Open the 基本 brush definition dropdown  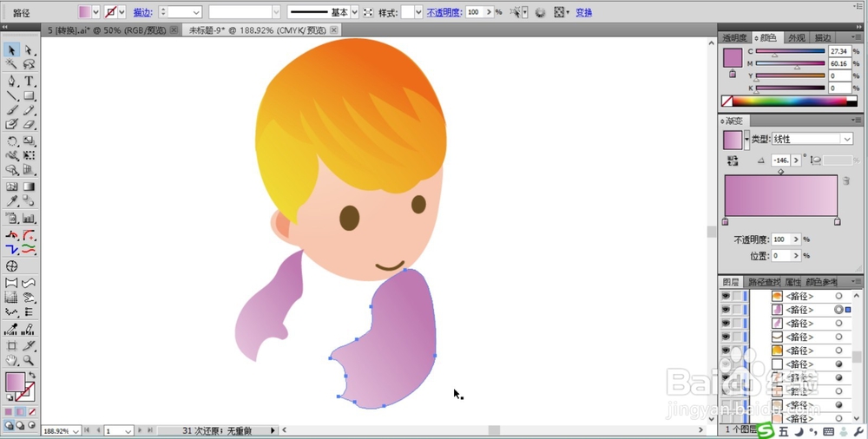[x=355, y=12]
